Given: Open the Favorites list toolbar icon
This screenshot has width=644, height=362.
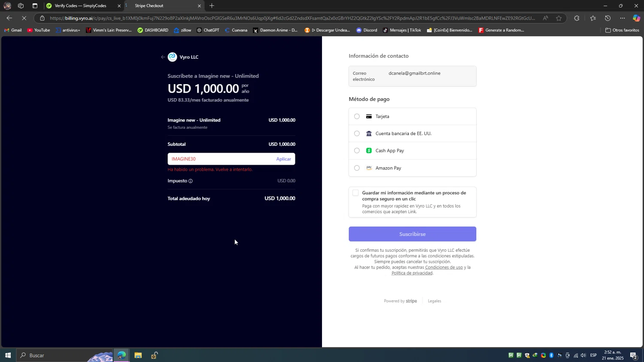Looking at the screenshot, I should pyautogui.click(x=593, y=18).
